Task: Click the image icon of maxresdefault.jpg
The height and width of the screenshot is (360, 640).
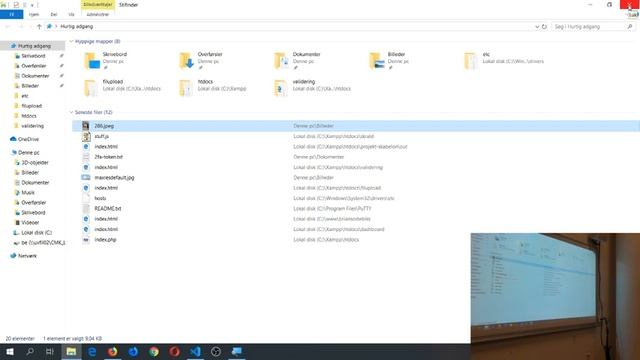Action: tap(86, 178)
